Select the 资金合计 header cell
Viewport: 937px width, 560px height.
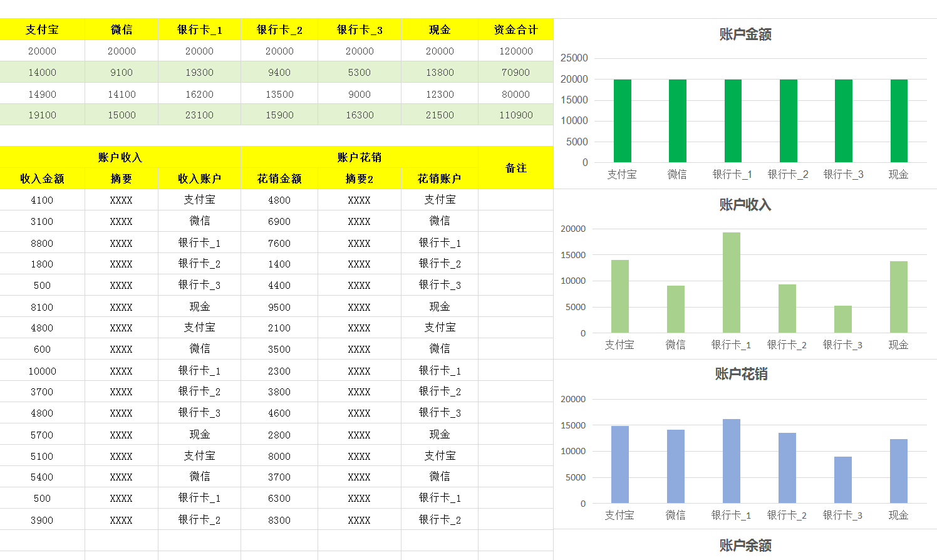point(516,29)
